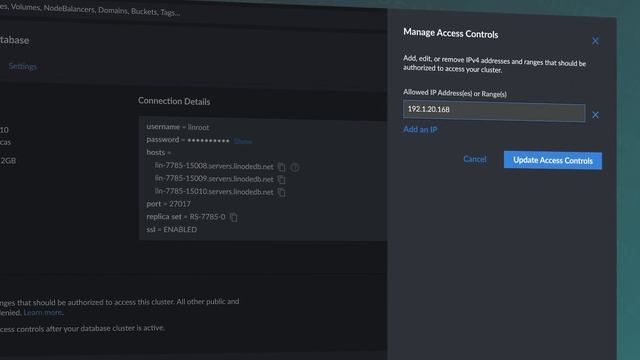Show the hidden database password
Image resolution: width=640 pixels, height=360 pixels.
tap(243, 141)
